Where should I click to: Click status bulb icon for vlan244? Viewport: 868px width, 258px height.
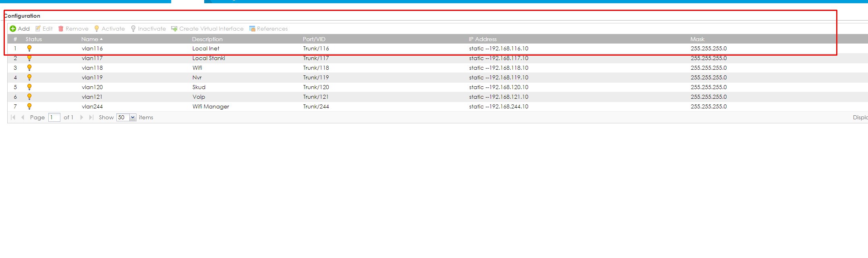pyautogui.click(x=29, y=106)
